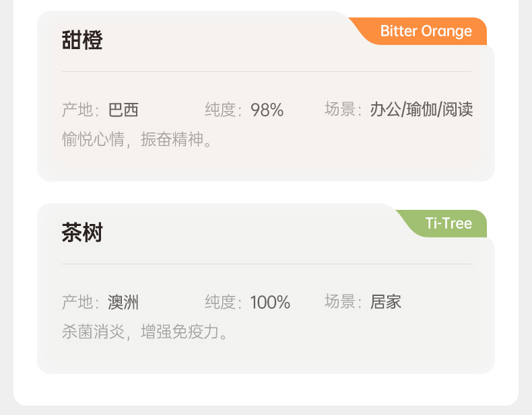Image resolution: width=532 pixels, height=415 pixels.
Task: Click the divider line under 茶树 title
Action: tap(267, 264)
